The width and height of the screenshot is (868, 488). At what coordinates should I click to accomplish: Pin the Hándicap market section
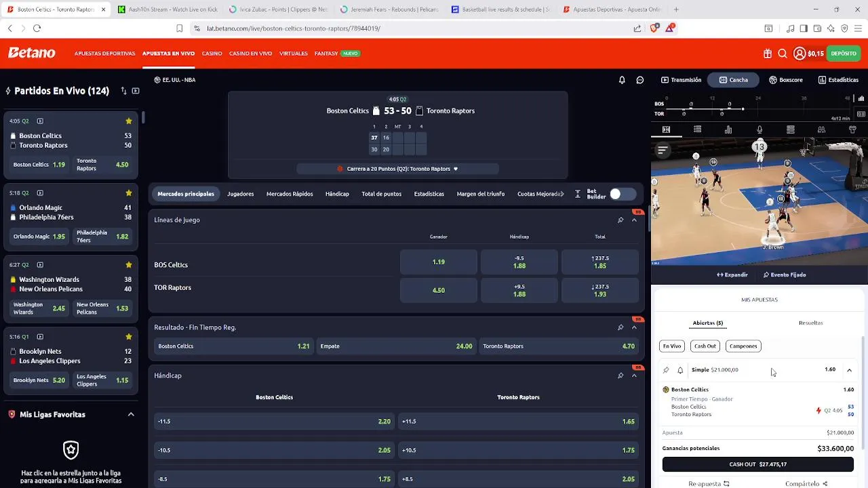pyautogui.click(x=620, y=375)
